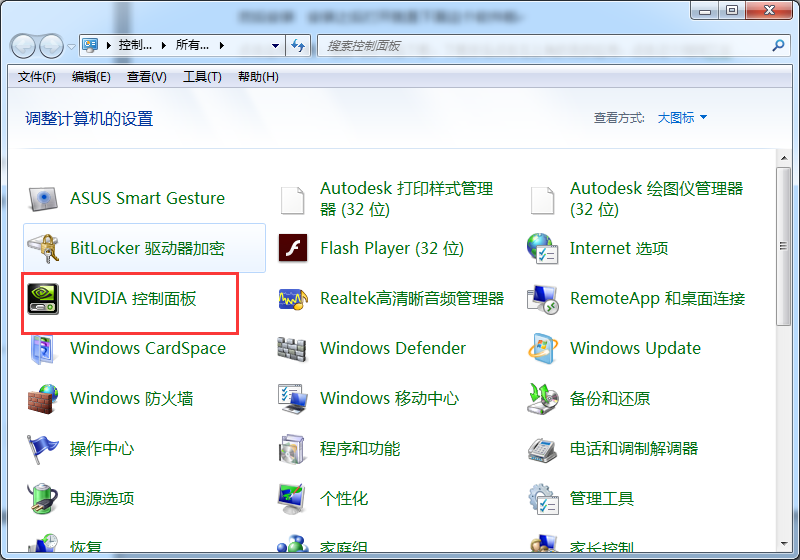Open the Windows firewall brick wall icon

43,399
